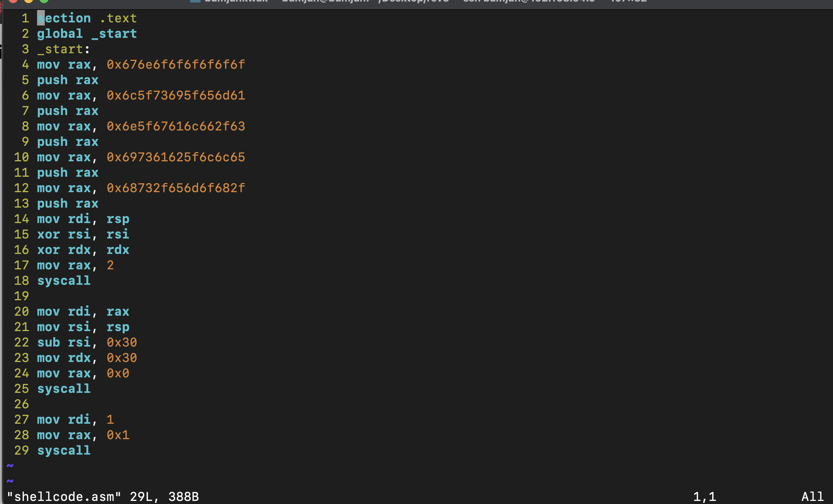Click the yellow minimize window button
The width and height of the screenshot is (833, 504).
tap(29, 1)
